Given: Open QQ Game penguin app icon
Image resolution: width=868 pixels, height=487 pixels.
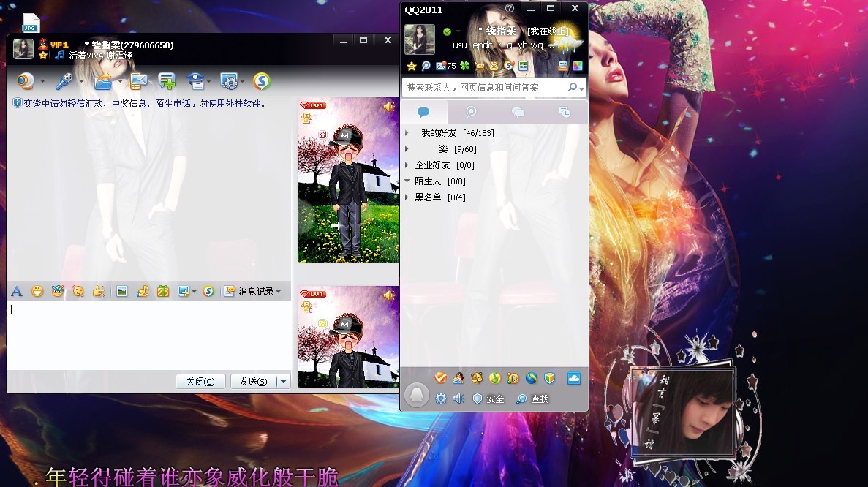Looking at the screenshot, I should pyautogui.click(x=458, y=378).
